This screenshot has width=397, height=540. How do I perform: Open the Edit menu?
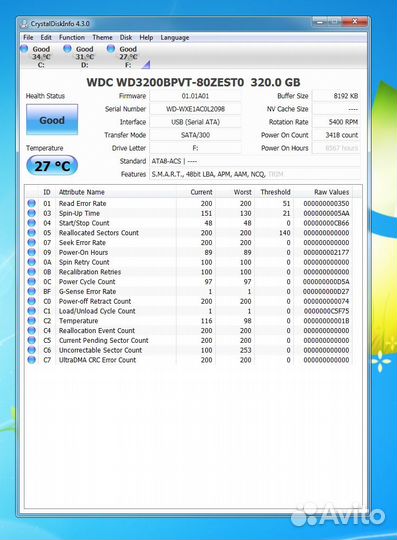click(46, 38)
